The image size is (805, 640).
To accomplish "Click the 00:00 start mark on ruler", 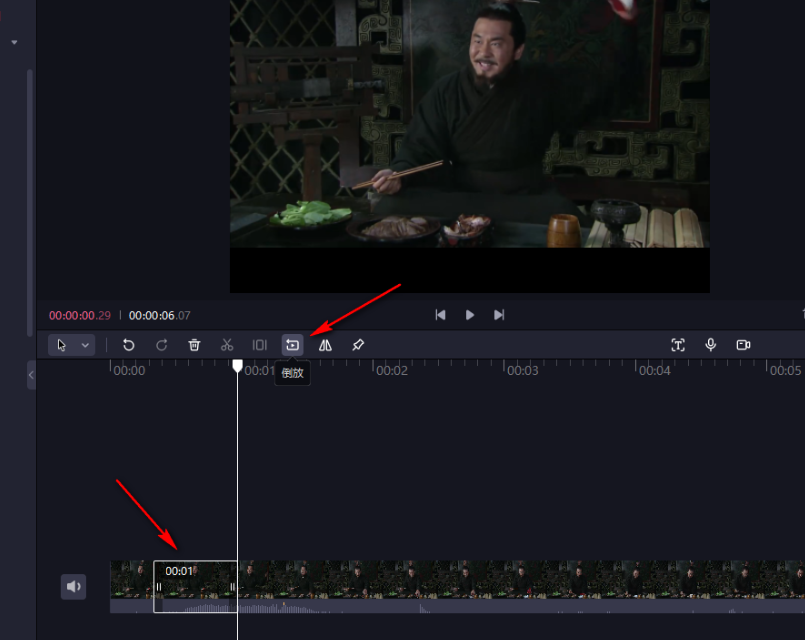I will pyautogui.click(x=129, y=371).
